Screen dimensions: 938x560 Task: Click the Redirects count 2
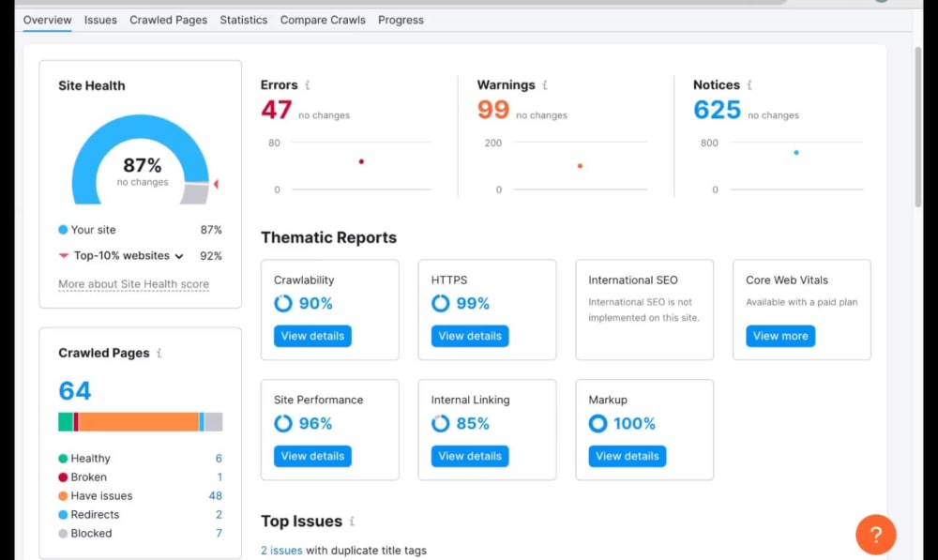[219, 515]
